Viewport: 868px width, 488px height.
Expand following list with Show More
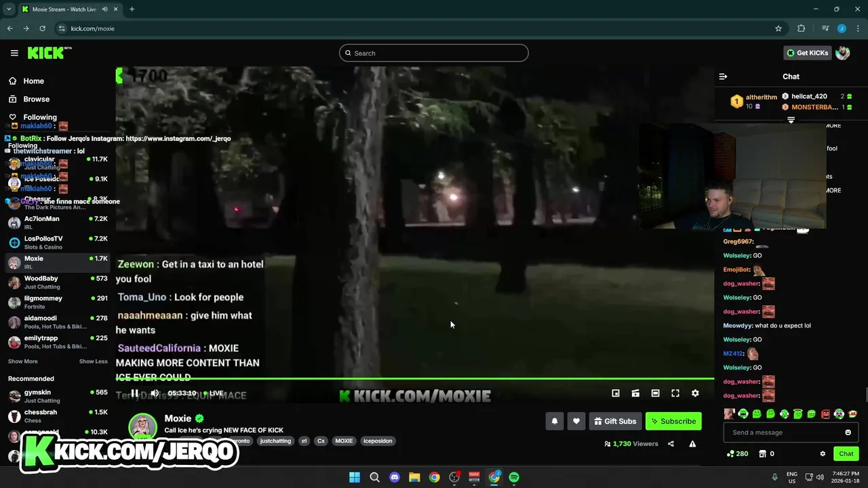pyautogui.click(x=22, y=361)
